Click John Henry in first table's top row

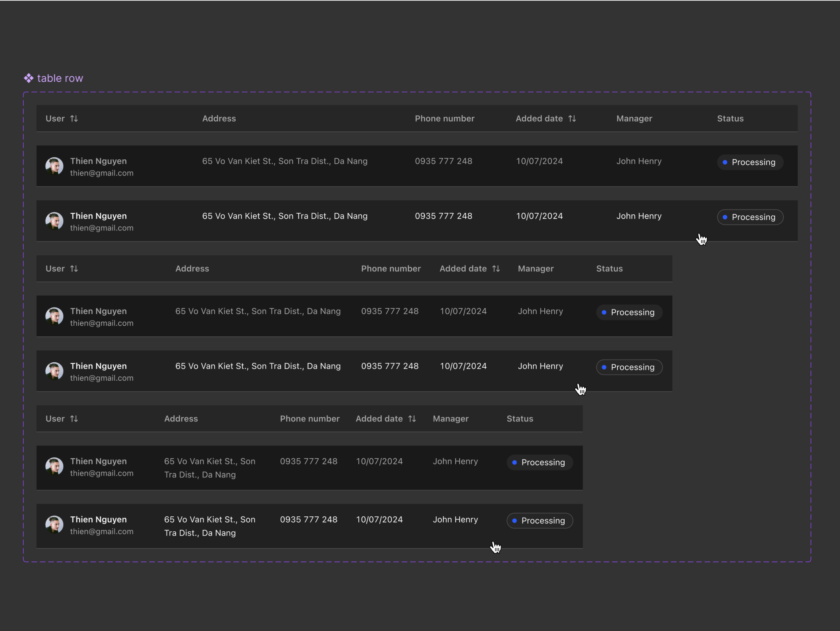[x=639, y=161]
